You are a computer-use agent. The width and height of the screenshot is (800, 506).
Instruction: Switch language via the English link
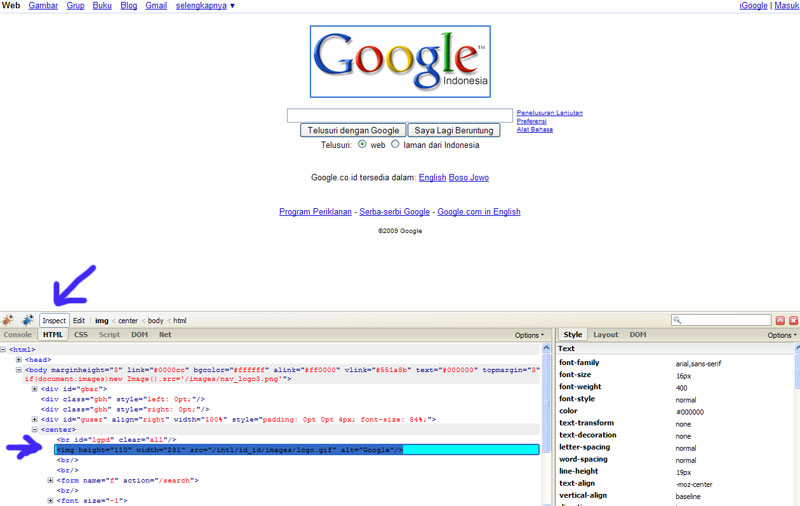433,178
